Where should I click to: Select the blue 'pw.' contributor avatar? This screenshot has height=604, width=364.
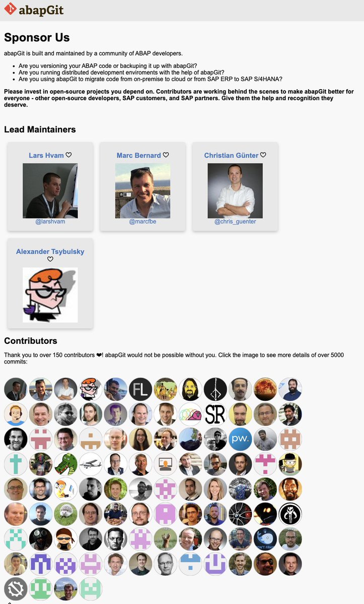point(240,439)
